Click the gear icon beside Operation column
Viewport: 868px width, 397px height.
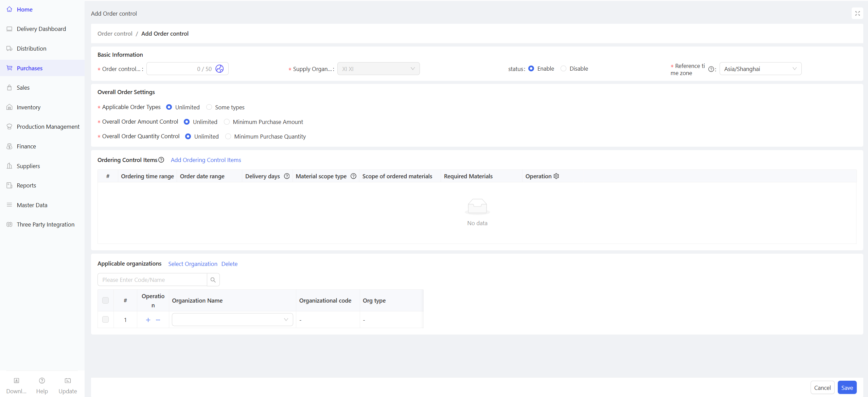556,176
